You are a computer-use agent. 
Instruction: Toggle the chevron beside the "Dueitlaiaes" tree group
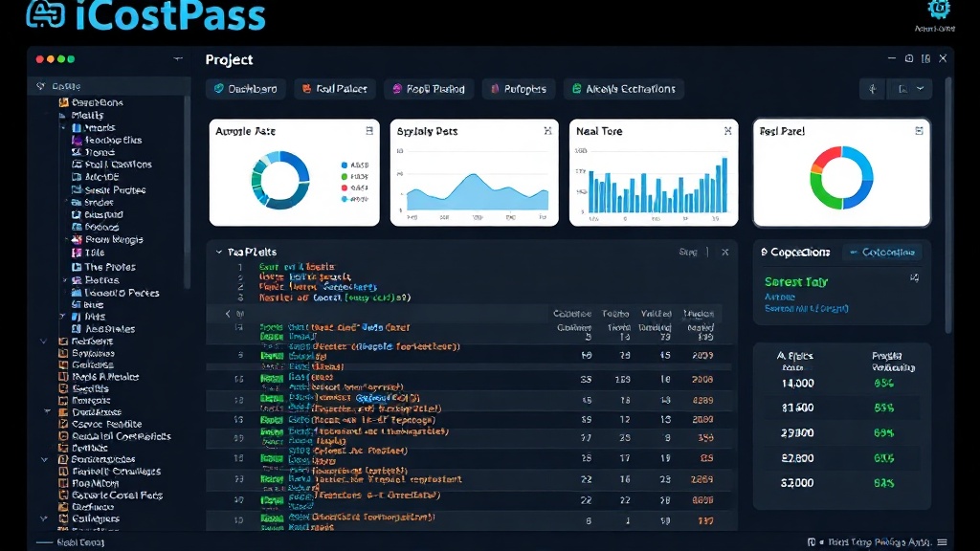[48, 411]
